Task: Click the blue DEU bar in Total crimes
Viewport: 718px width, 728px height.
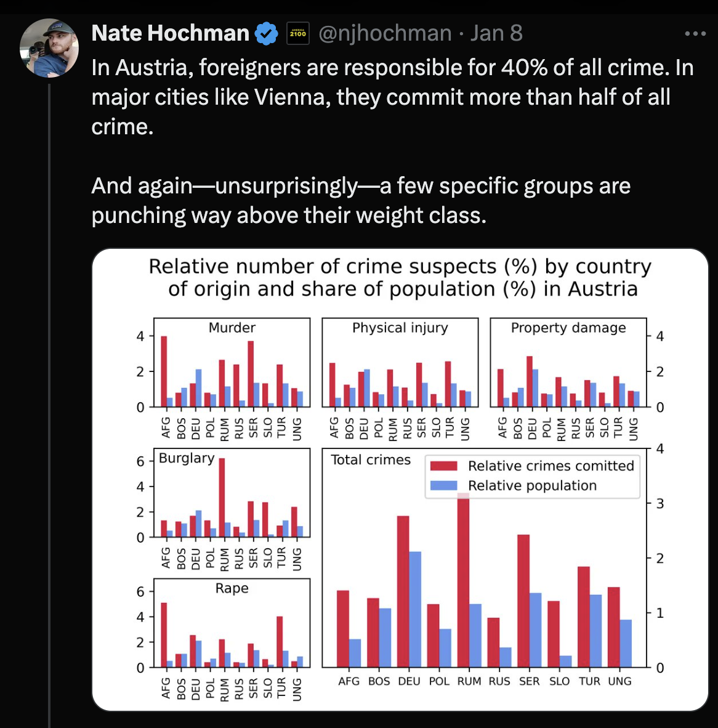Action: pos(415,609)
